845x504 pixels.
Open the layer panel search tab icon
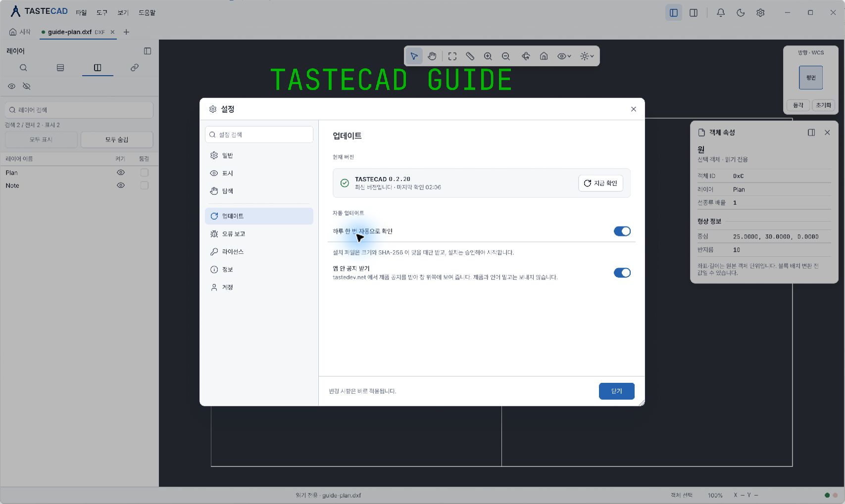pos(23,68)
